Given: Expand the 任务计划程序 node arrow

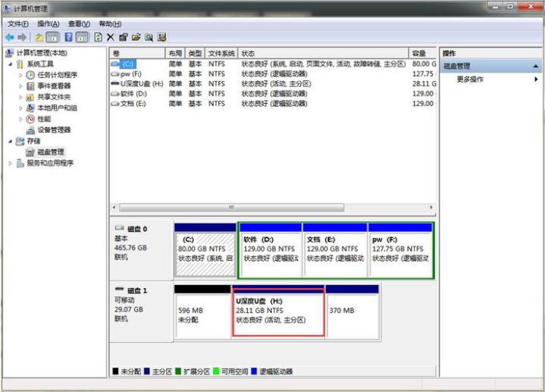Looking at the screenshot, I should (x=20, y=75).
